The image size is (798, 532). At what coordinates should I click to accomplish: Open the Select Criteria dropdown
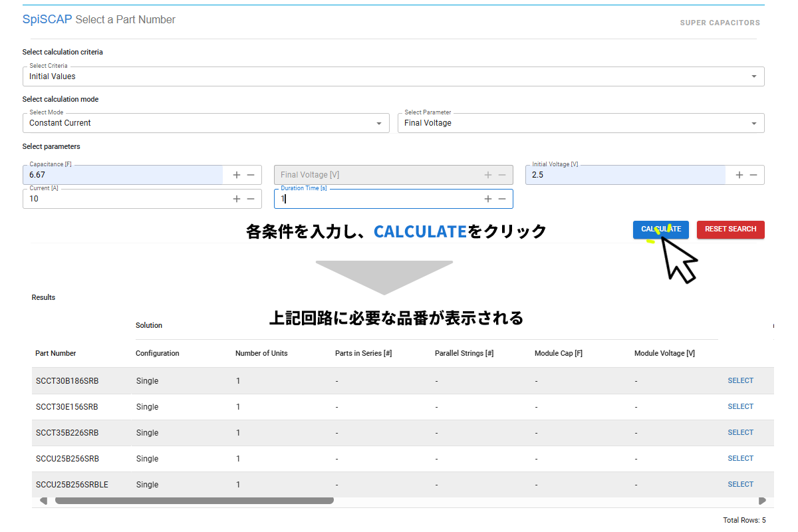coord(393,76)
